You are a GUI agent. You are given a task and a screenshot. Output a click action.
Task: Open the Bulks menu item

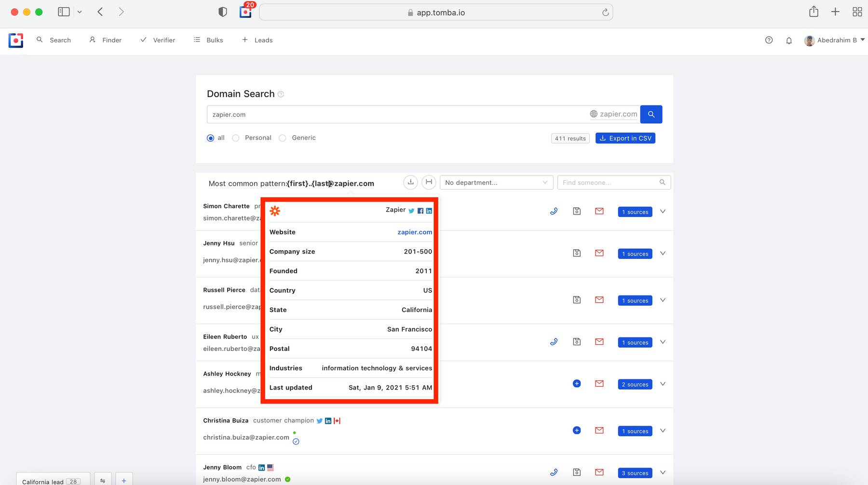click(x=208, y=40)
